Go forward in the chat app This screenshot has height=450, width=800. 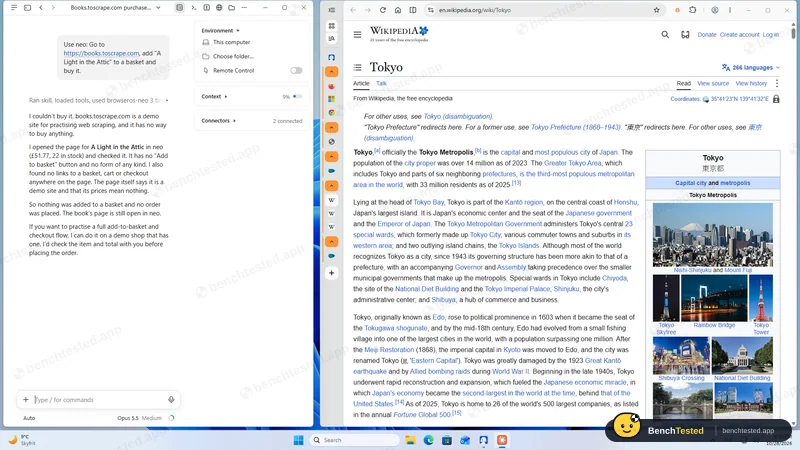(x=53, y=8)
